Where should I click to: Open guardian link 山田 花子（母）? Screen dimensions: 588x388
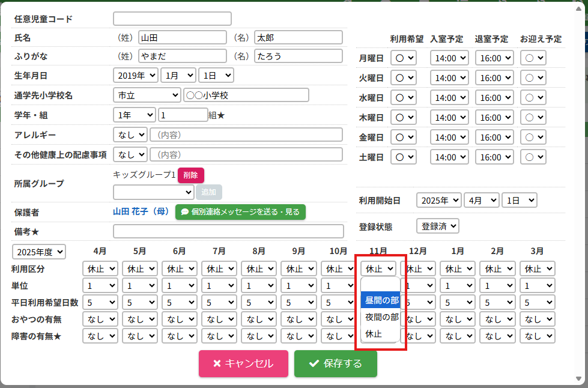141,212
